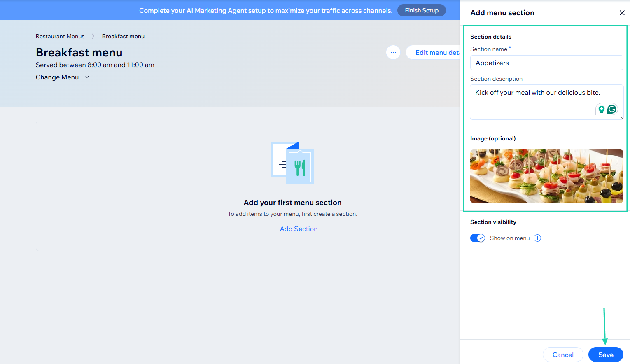Click the Breakfast menu page heading

click(79, 52)
